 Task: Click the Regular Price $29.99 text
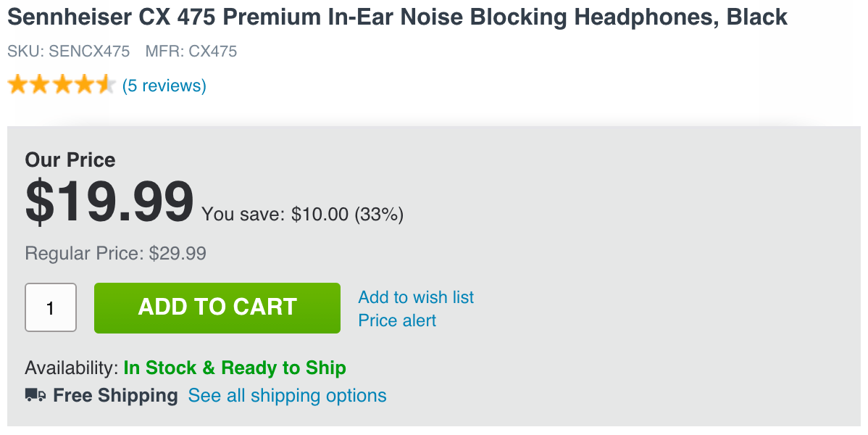point(115,253)
